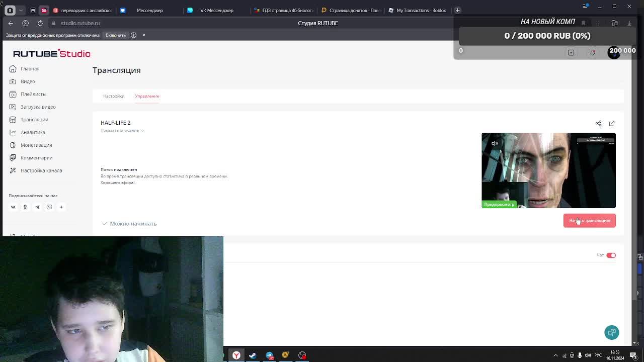Unmute the preview player sound
The image size is (644, 362).
click(495, 143)
